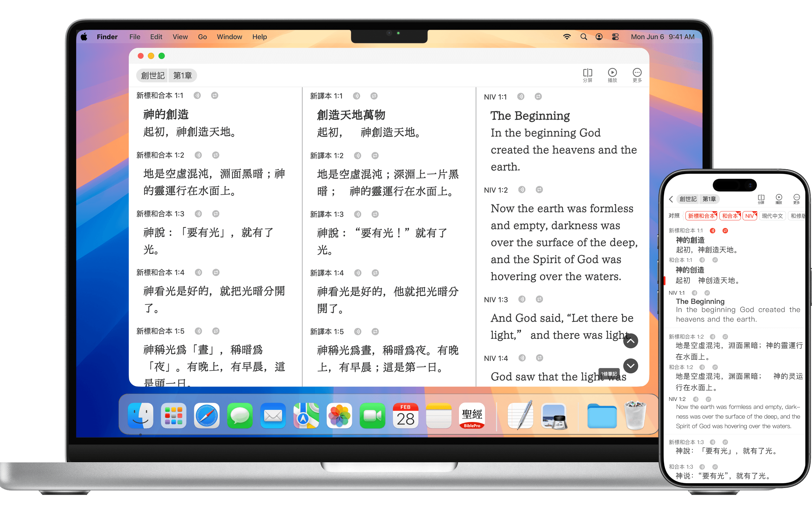Click swap-version icon beside NIV 1:2 in Mac window
The width and height of the screenshot is (812, 508).
[539, 190]
